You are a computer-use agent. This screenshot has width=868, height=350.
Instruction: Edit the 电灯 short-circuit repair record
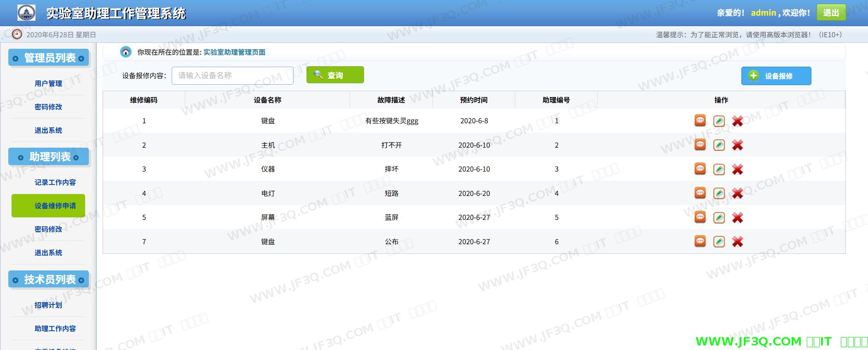pos(719,194)
